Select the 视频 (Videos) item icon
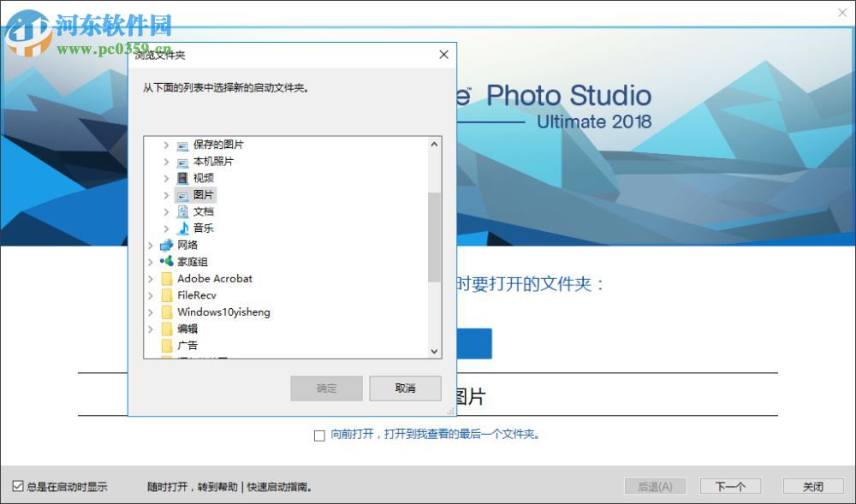This screenshot has width=856, height=504. point(181,178)
